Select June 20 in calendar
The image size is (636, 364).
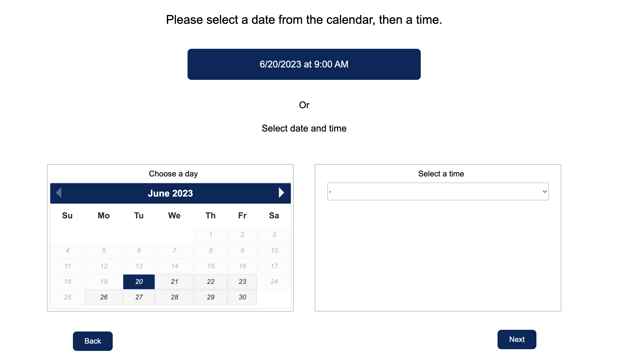click(x=139, y=281)
